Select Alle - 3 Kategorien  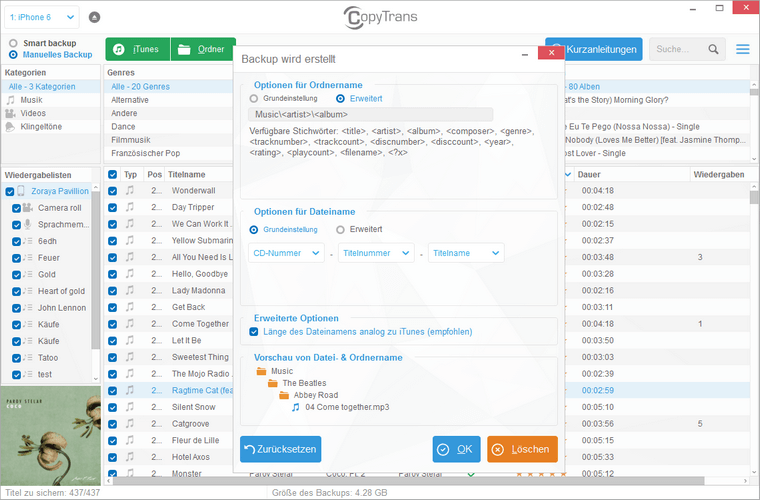click(51, 87)
